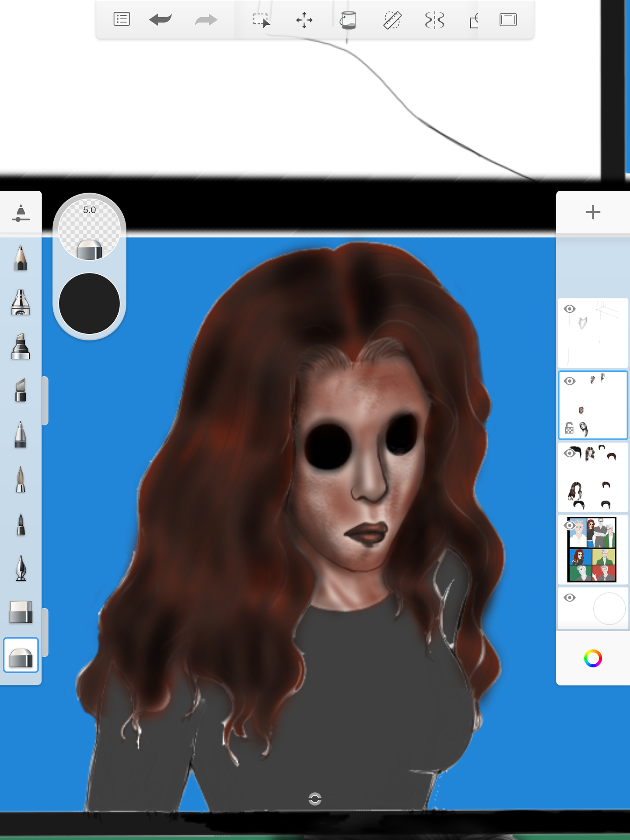Open the brush library icon
This screenshot has width=630, height=840.
click(x=21, y=213)
